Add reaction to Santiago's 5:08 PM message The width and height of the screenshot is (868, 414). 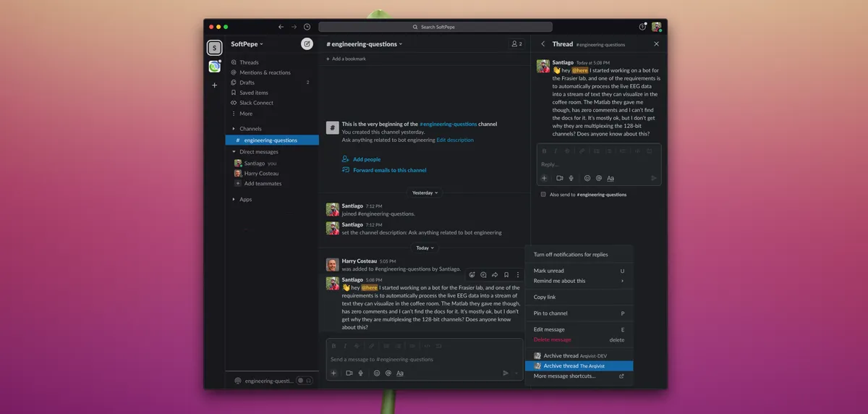[x=472, y=275]
